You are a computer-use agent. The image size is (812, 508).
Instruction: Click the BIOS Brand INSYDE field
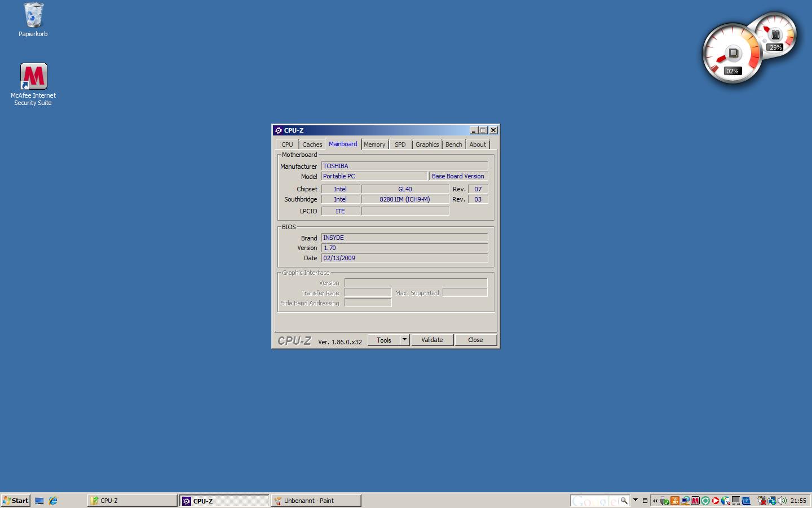404,238
